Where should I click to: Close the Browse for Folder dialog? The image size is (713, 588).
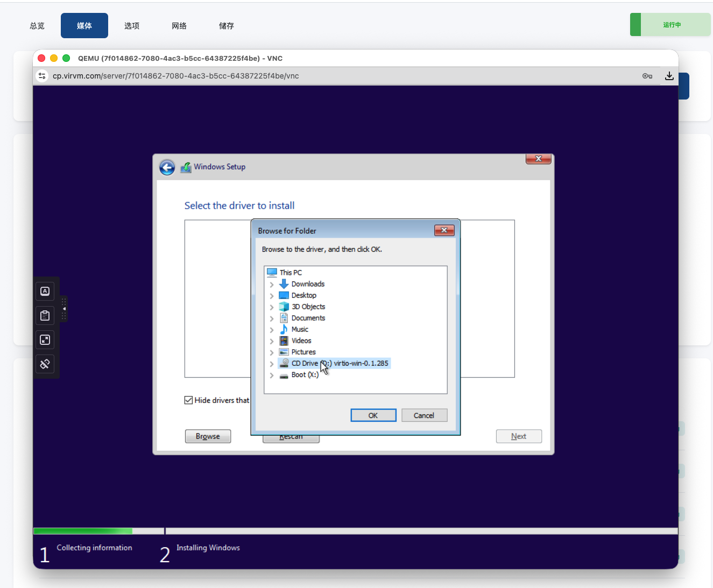(x=444, y=230)
